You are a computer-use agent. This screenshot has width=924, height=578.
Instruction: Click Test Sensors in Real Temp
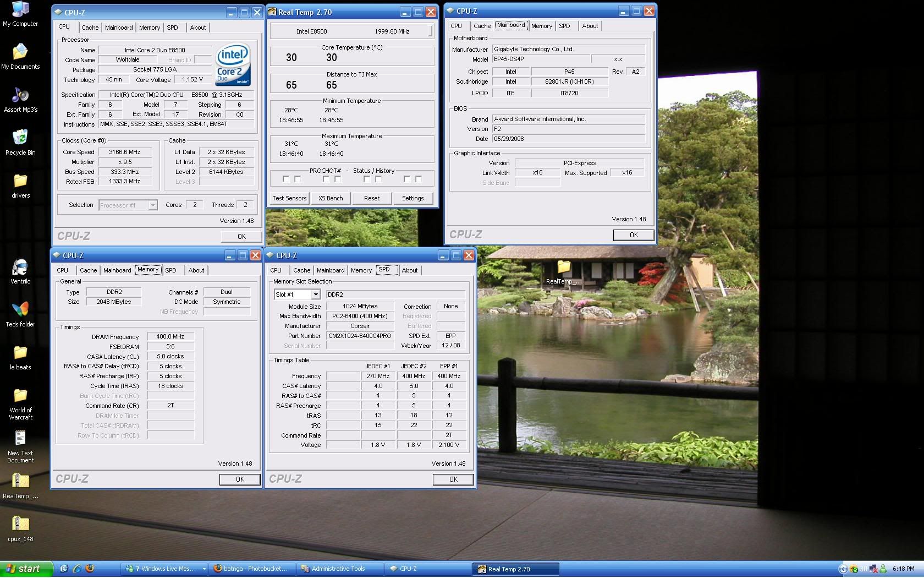click(289, 198)
